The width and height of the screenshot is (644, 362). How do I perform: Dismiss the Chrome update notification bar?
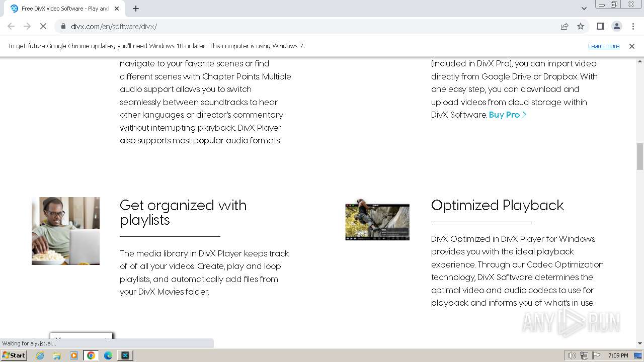[632, 46]
